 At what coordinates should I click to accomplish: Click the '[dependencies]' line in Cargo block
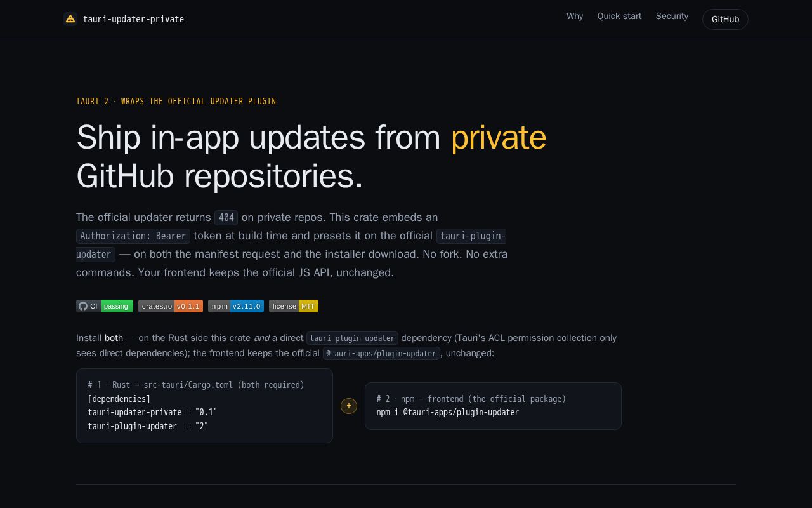119,399
